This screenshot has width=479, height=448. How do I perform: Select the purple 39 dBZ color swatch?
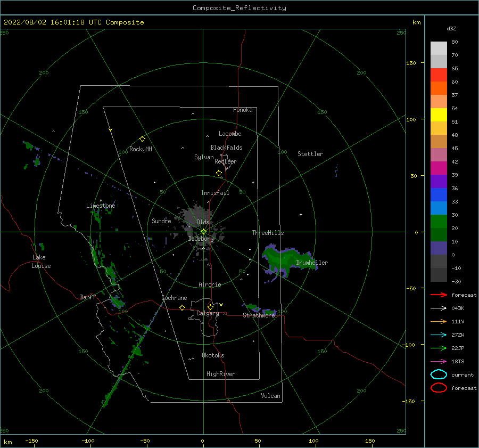pos(439,181)
